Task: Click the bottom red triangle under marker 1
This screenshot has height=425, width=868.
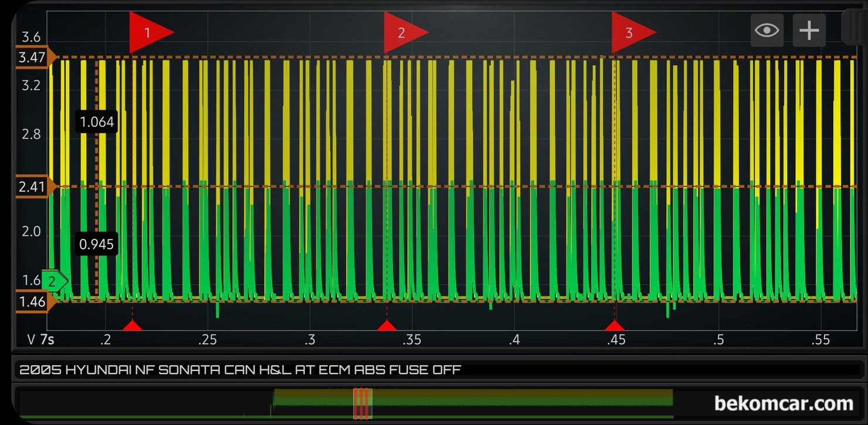Action: 133,325
